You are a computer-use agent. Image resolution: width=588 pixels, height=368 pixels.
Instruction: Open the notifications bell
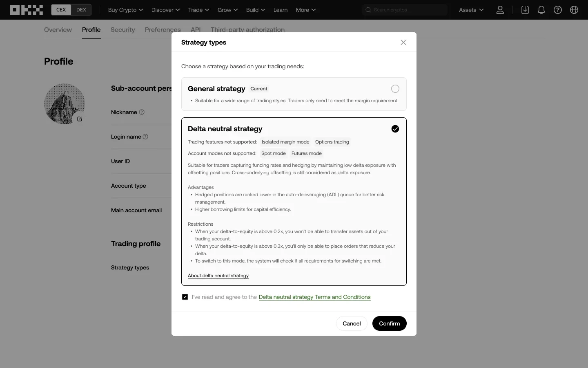click(541, 10)
